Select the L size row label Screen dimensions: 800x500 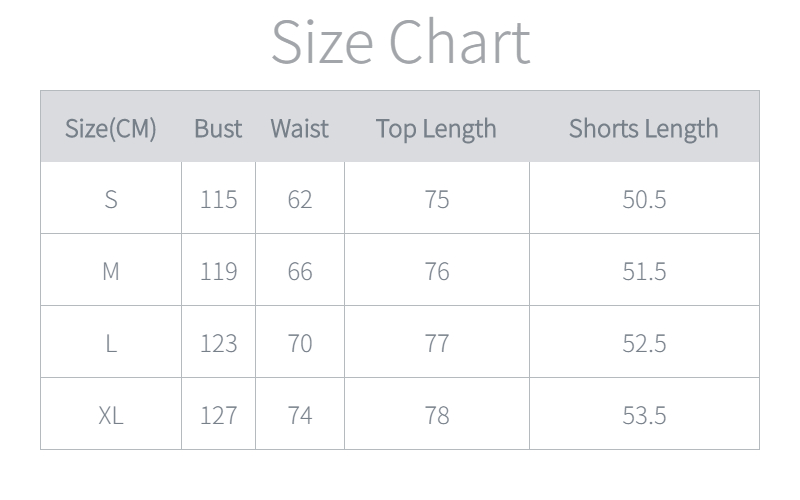(x=111, y=343)
